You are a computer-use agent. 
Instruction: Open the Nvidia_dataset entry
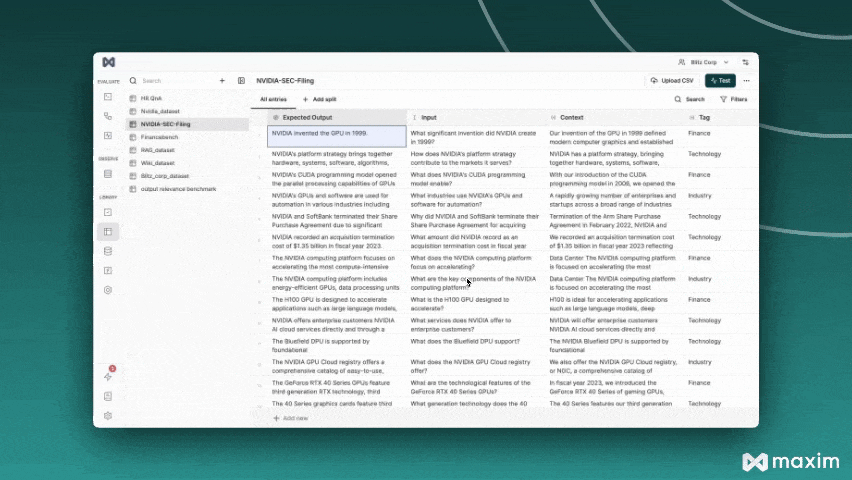click(x=187, y=111)
